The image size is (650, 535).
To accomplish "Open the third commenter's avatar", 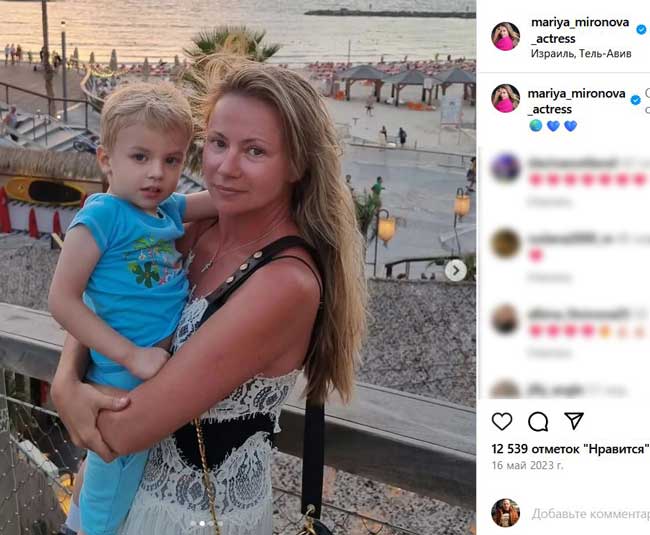I will (505, 319).
